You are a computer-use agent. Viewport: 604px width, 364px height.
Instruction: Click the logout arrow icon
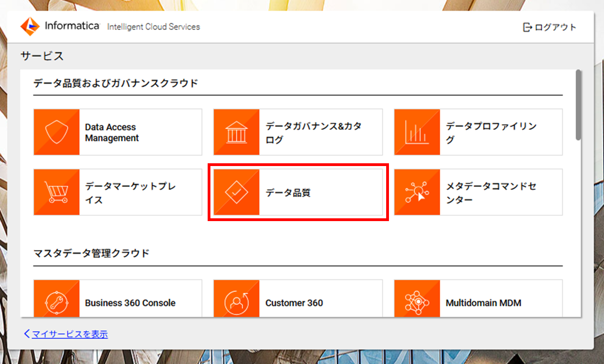[527, 27]
